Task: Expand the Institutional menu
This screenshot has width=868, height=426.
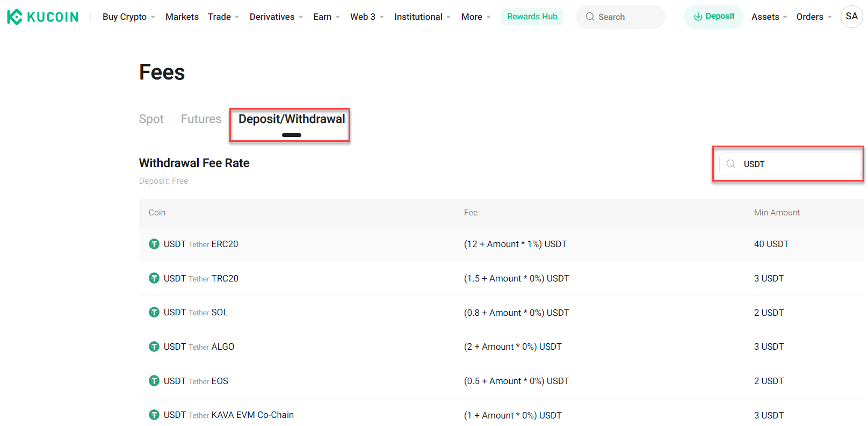Action: coord(422,17)
